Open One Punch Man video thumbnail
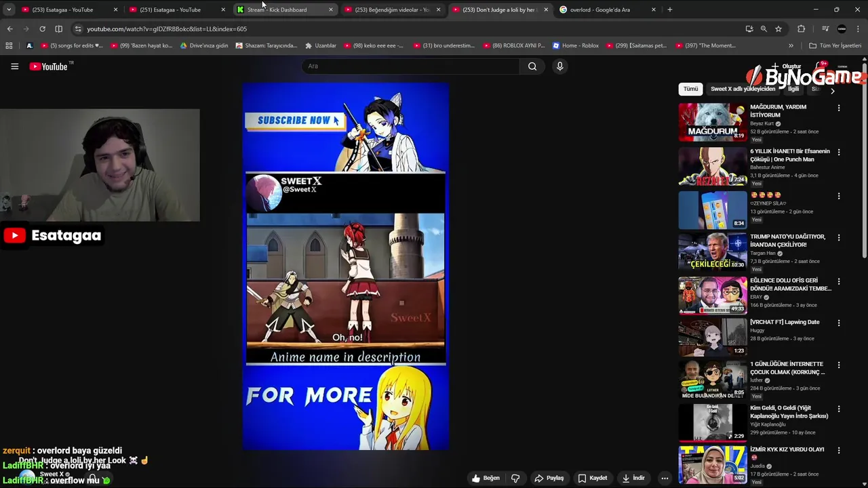The image size is (868, 488). [x=712, y=166]
